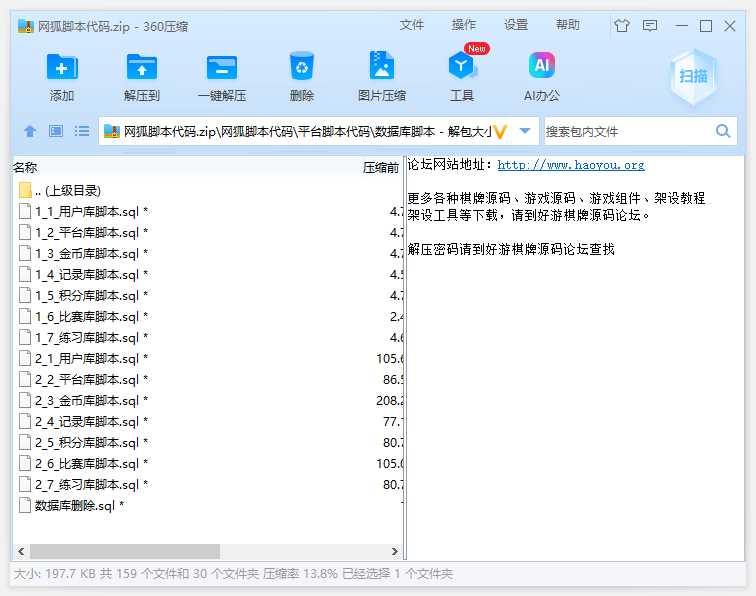Sort by the 压缩前 column header
The image size is (756, 596).
pyautogui.click(x=381, y=167)
